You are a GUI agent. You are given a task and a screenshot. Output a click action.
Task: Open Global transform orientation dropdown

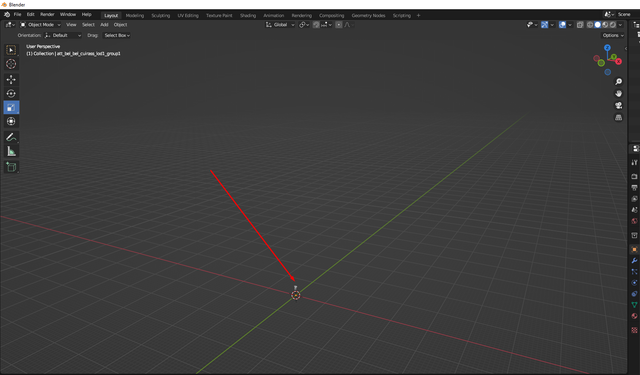point(280,25)
